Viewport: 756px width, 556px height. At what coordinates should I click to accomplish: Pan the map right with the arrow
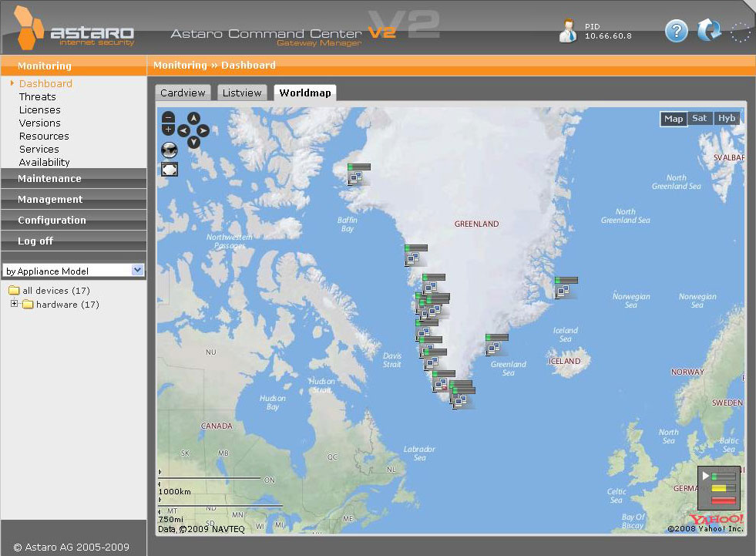click(204, 130)
